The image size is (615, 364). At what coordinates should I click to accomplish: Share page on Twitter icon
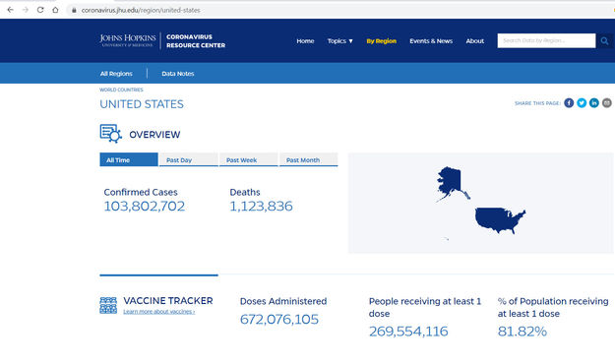[x=582, y=102]
